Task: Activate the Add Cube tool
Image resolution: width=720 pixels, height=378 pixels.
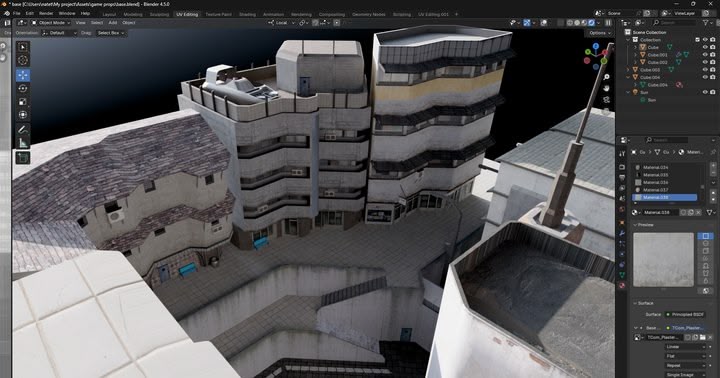Action: [22, 158]
